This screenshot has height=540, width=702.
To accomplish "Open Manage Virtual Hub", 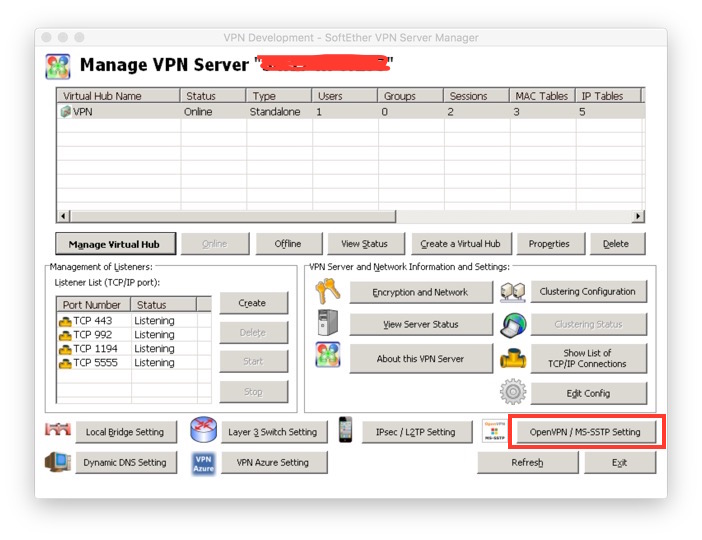I will tap(116, 244).
